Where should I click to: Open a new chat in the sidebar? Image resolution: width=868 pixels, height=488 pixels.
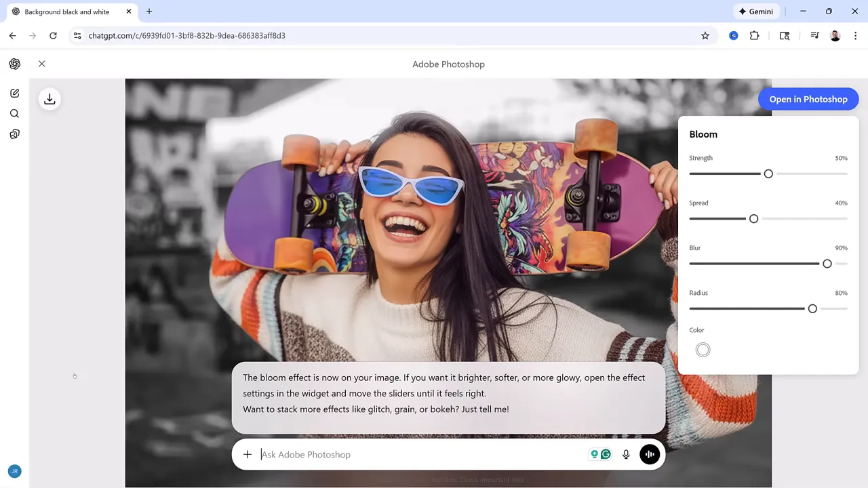pos(15,93)
